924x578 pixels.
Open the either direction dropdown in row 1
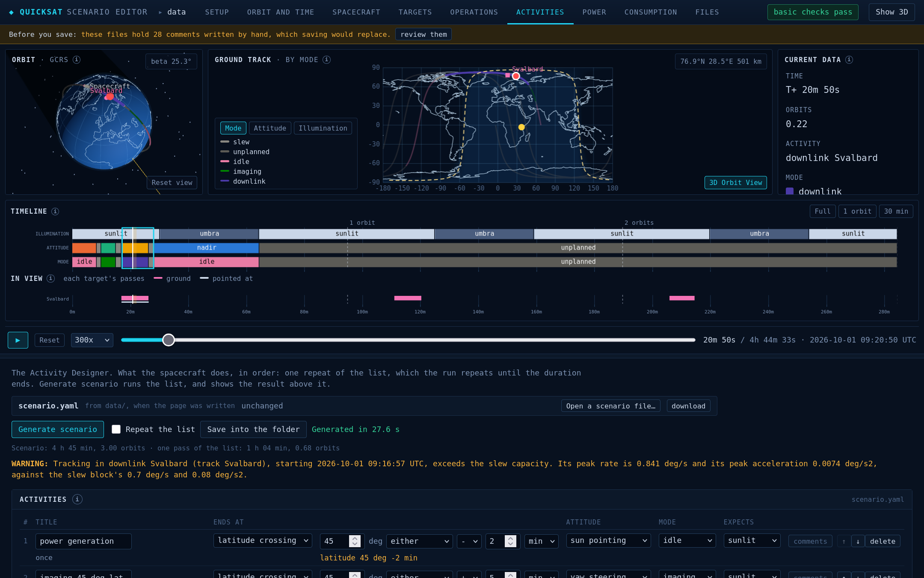click(x=419, y=541)
